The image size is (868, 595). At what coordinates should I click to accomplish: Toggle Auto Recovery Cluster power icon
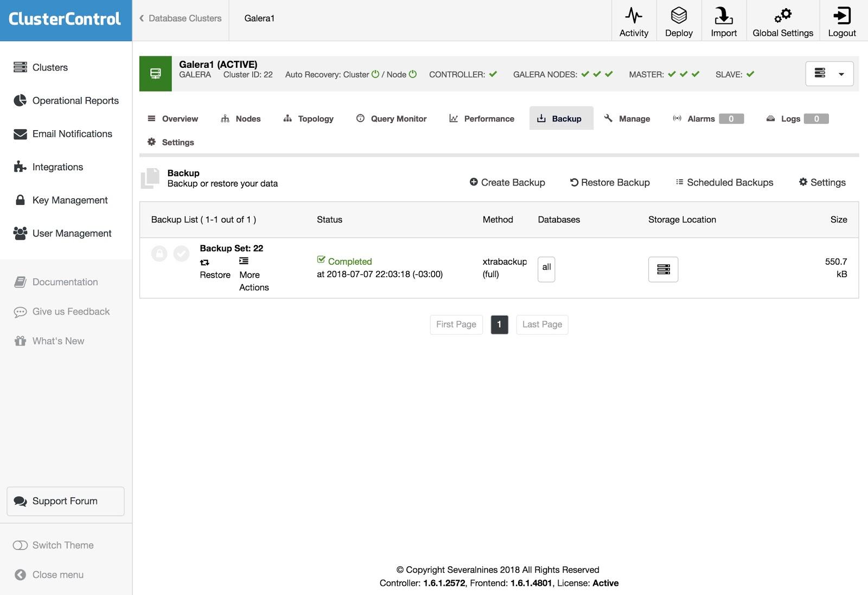pos(375,74)
